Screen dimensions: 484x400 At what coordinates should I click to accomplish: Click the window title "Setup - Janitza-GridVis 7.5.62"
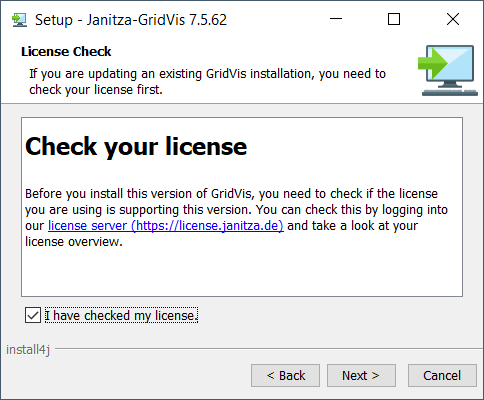131,20
